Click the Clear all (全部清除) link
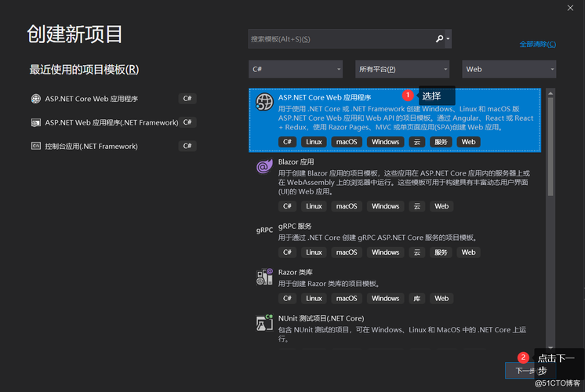Screen dimensions: 585x392 [538, 44]
